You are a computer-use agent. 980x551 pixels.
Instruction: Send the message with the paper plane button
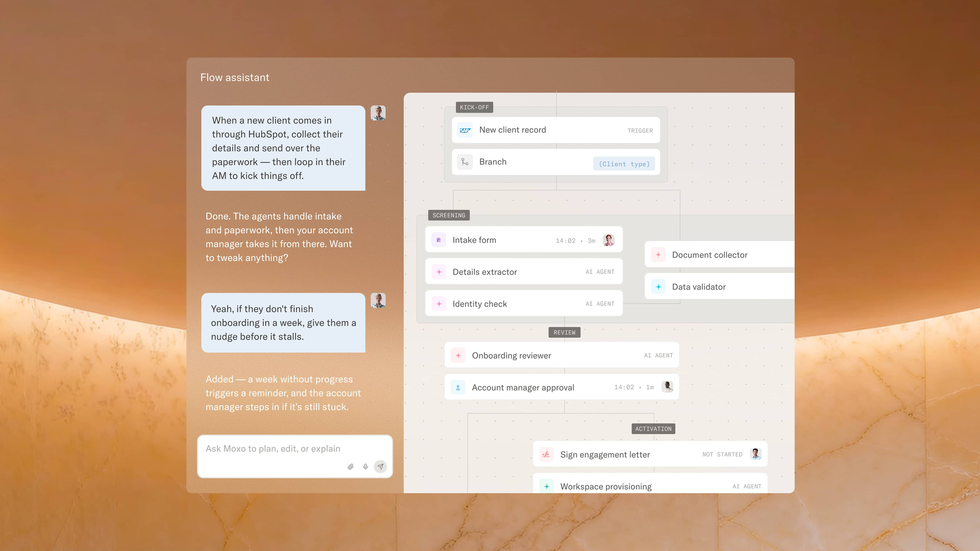click(x=380, y=467)
